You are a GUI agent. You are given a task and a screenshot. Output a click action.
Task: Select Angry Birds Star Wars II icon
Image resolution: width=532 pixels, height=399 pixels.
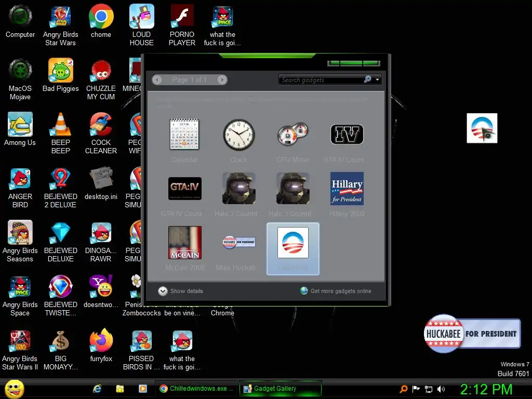20,350
